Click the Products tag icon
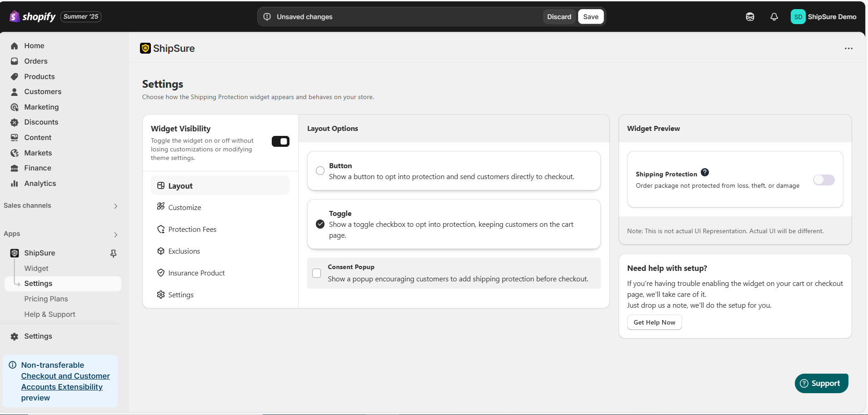Image resolution: width=868 pixels, height=415 pixels. point(15,77)
